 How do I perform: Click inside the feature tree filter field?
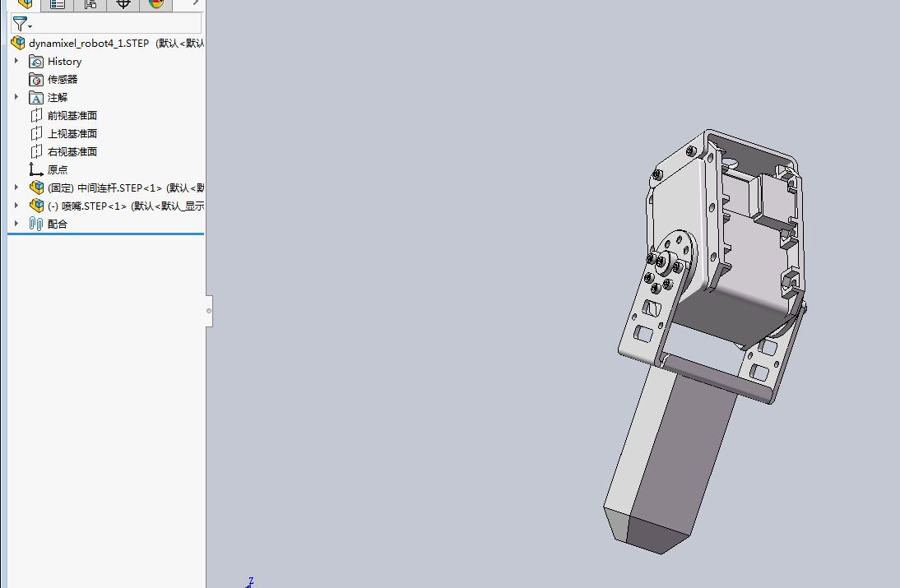tap(106, 24)
